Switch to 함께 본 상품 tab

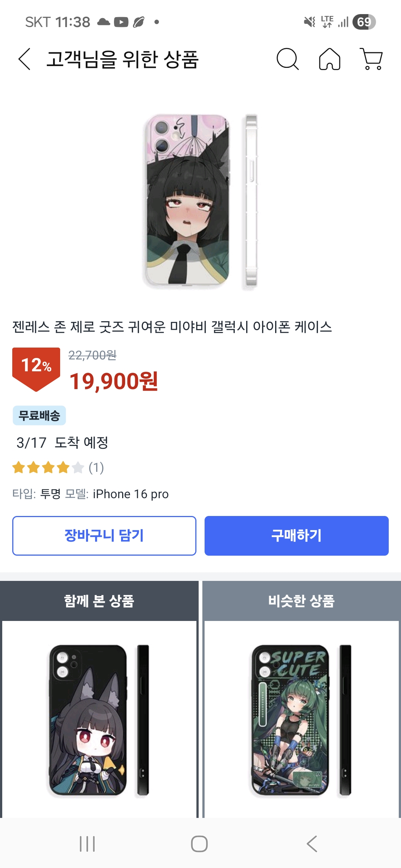click(x=99, y=601)
